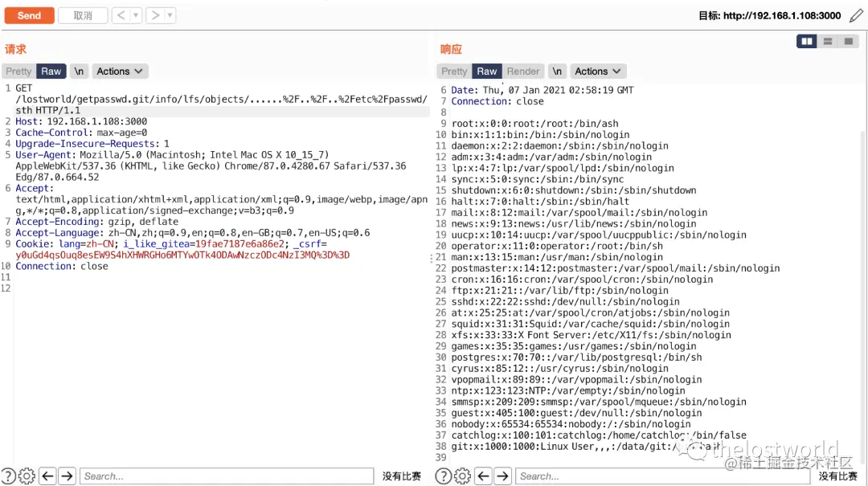Switch response view to Render tab
This screenshot has width=868, height=486.
[523, 71]
